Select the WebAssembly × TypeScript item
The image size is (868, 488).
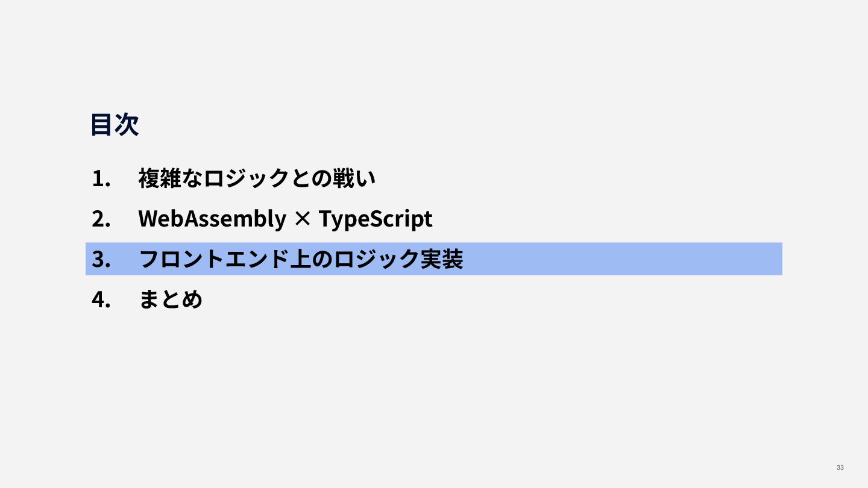tap(285, 219)
